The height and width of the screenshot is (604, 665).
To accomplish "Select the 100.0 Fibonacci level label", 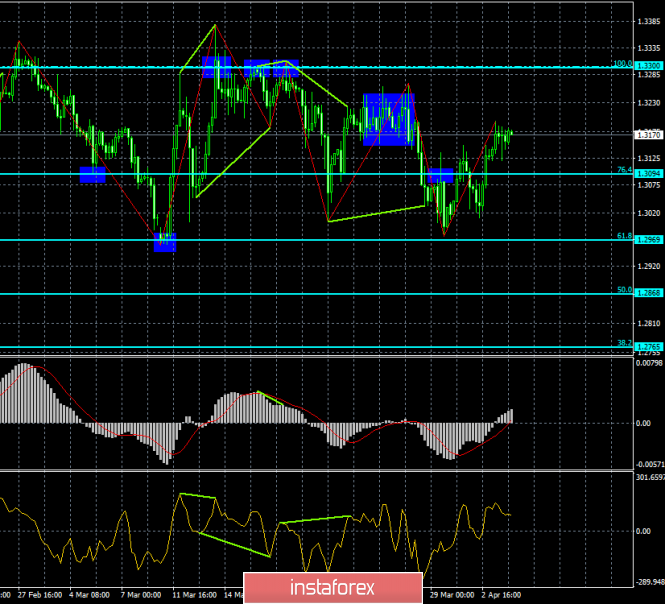I will tap(622, 63).
